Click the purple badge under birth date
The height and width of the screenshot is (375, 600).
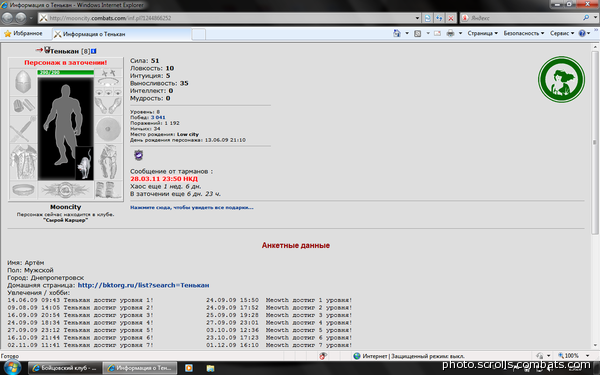click(x=139, y=155)
